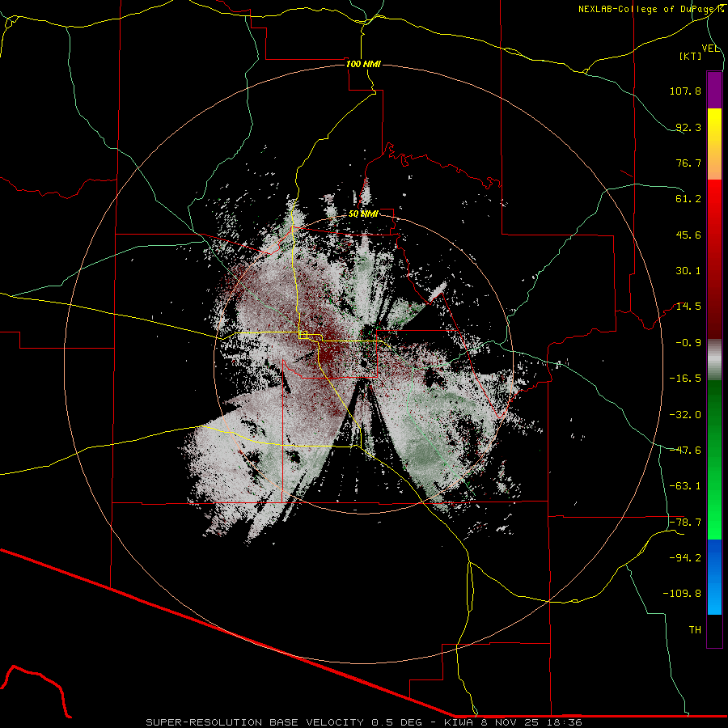Click the 45.6 legend value

pyautogui.click(x=688, y=235)
